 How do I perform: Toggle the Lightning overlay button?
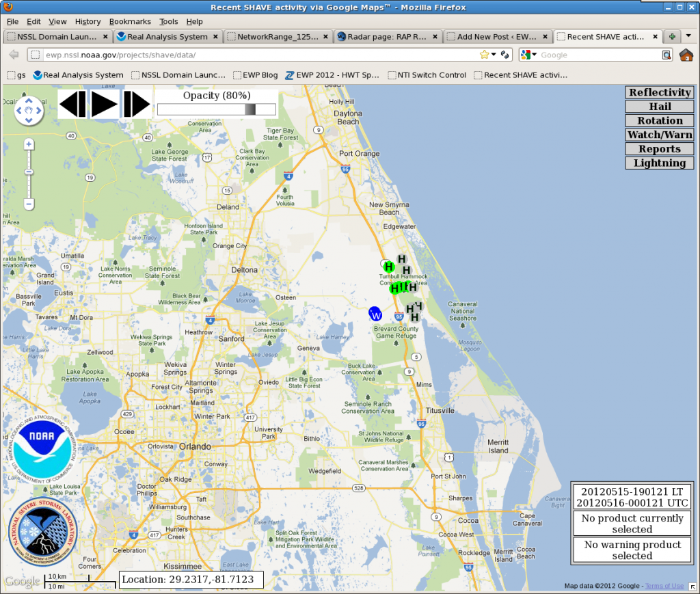coord(660,163)
